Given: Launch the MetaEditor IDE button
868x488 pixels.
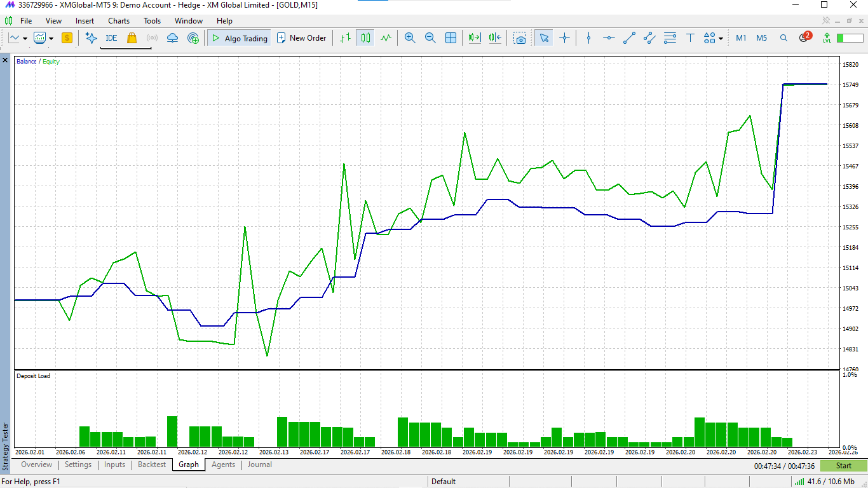Looking at the screenshot, I should pos(111,38).
